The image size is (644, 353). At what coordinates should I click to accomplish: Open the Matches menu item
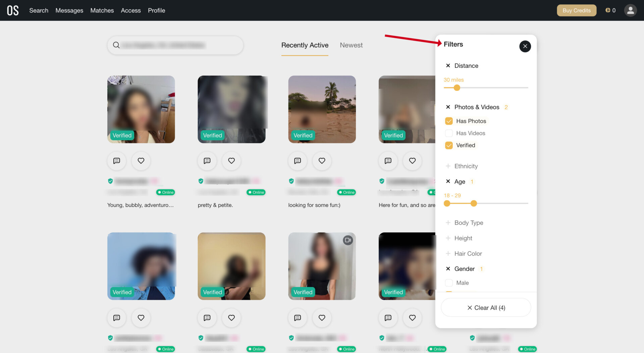point(102,10)
